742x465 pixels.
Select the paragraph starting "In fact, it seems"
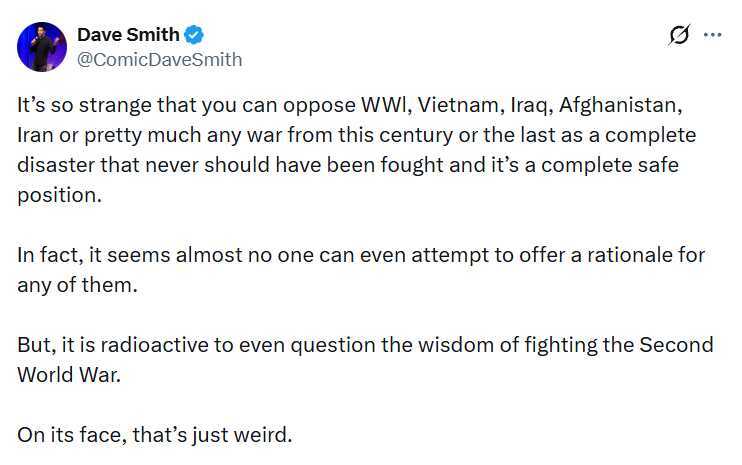click(361, 270)
